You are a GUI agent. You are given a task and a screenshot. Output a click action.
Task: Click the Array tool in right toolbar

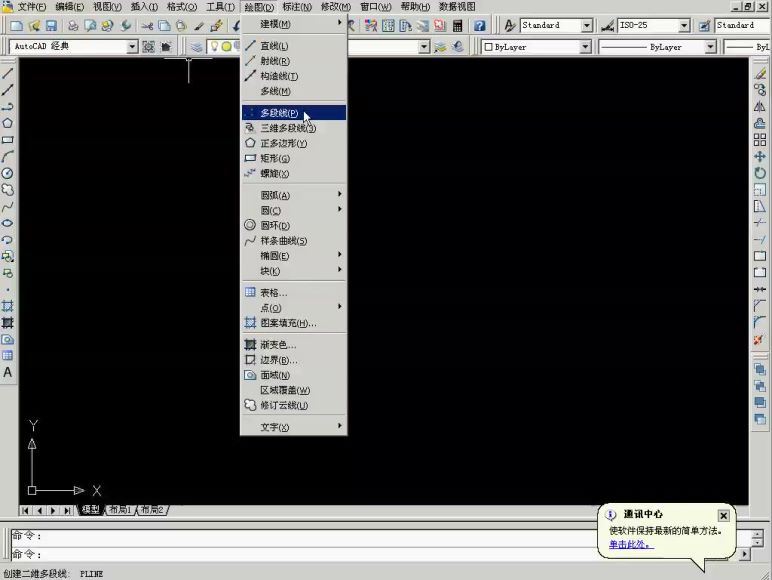759,140
